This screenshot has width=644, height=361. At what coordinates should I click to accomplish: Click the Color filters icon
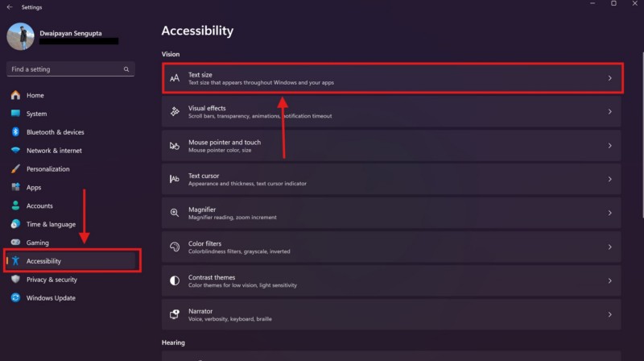click(174, 247)
